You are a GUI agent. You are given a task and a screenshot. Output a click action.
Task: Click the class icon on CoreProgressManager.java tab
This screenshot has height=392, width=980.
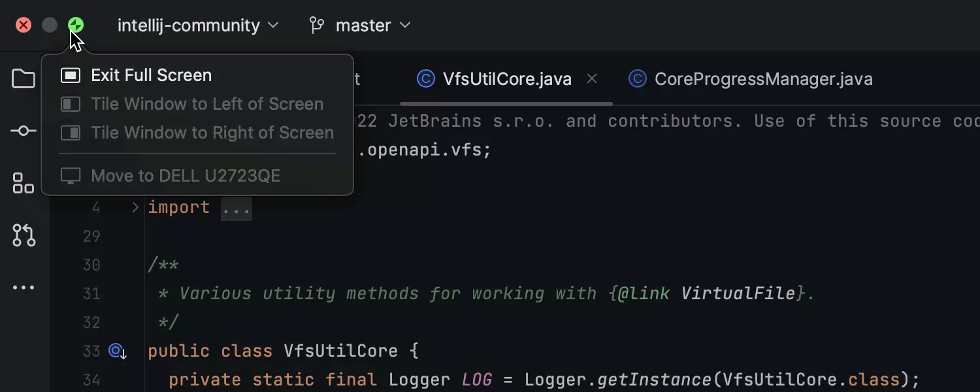(x=637, y=79)
